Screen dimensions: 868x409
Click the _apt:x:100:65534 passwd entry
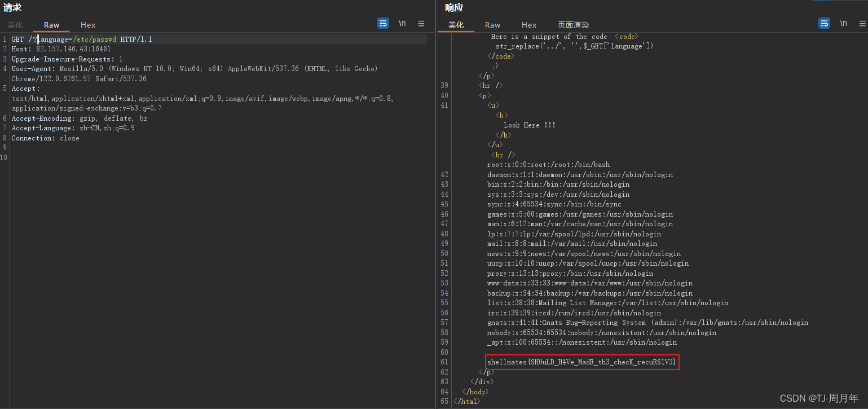click(582, 342)
